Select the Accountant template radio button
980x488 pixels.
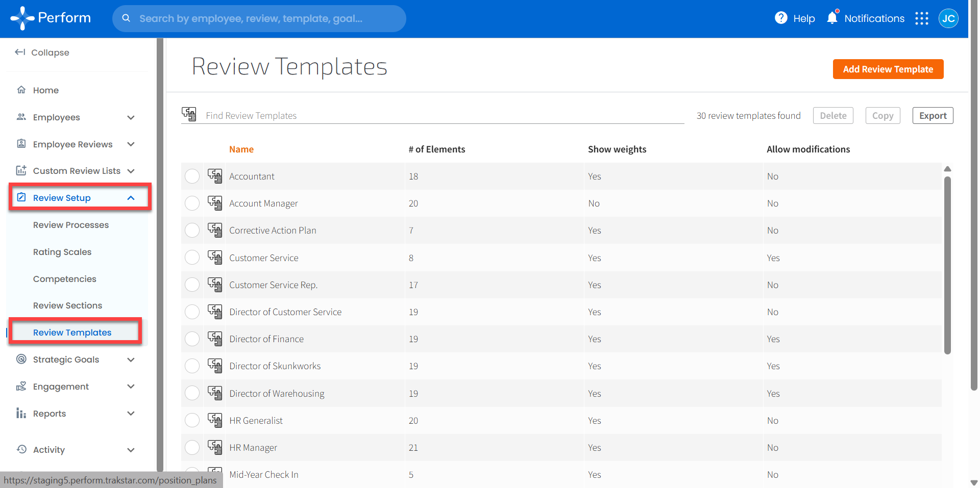(x=192, y=176)
